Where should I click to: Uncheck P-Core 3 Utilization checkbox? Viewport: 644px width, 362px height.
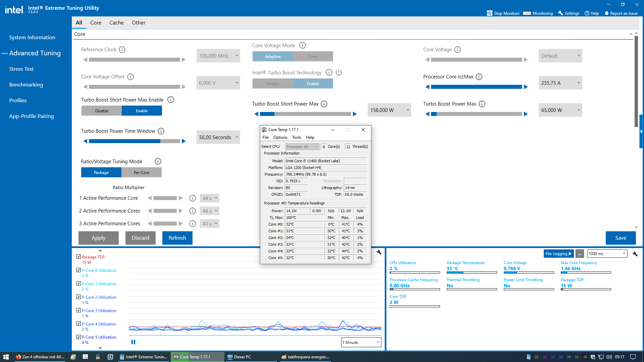click(x=78, y=310)
